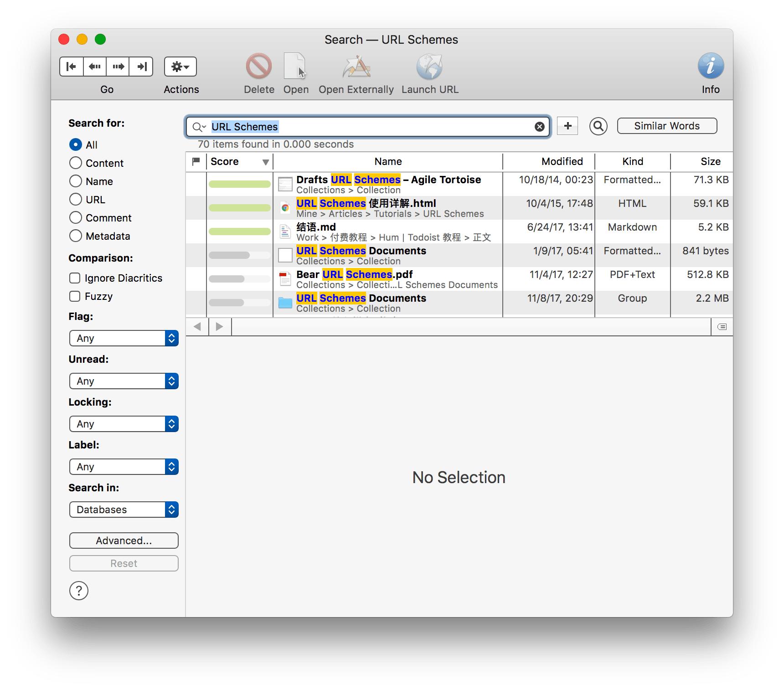Enable the Ignore Diacritics checkbox
The height and width of the screenshot is (690, 784).
75,278
